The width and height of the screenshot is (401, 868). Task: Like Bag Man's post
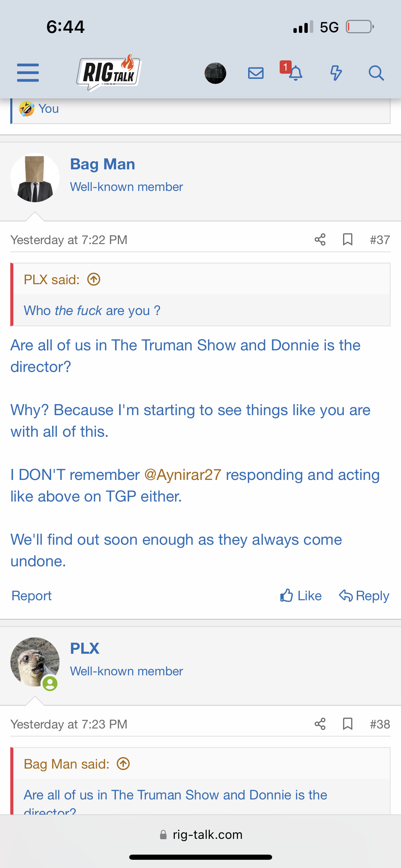(x=301, y=596)
